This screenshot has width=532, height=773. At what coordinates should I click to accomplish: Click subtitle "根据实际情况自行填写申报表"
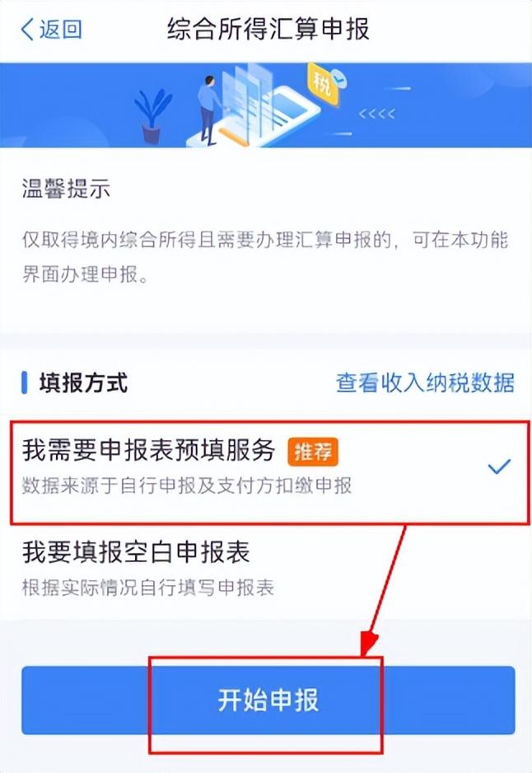(147, 587)
